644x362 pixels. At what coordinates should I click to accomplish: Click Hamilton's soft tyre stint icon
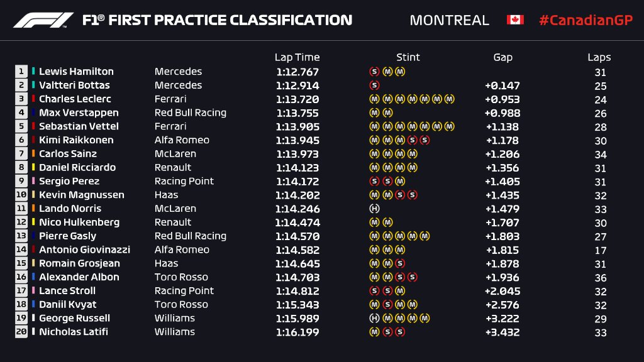point(375,72)
